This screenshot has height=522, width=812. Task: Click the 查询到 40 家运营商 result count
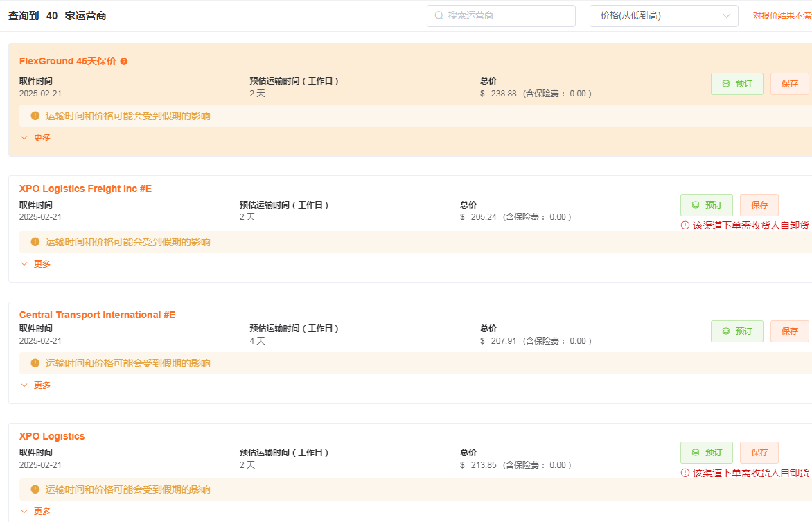[57, 15]
